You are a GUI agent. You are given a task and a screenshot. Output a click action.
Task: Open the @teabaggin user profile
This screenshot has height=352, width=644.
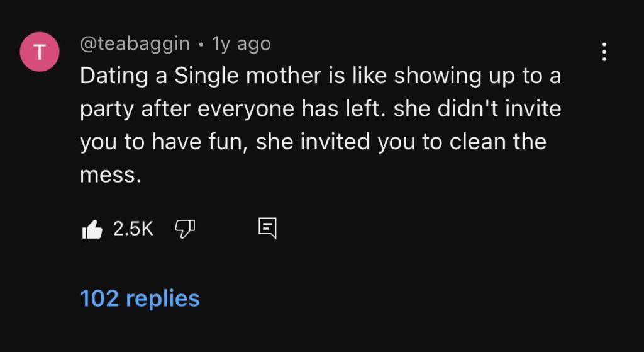(x=135, y=44)
